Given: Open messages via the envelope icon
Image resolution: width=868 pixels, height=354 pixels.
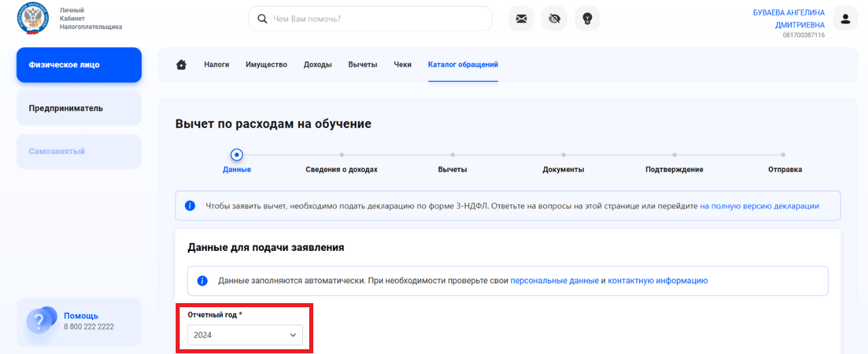Looking at the screenshot, I should [521, 19].
